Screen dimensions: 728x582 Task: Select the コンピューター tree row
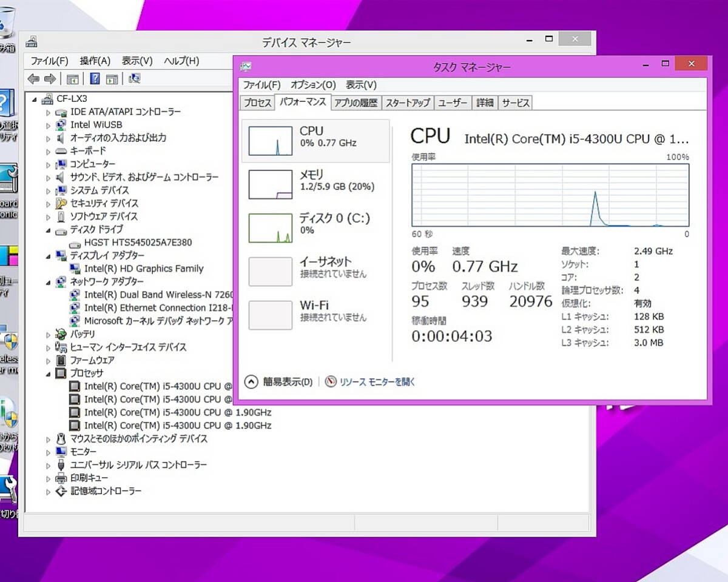92,164
